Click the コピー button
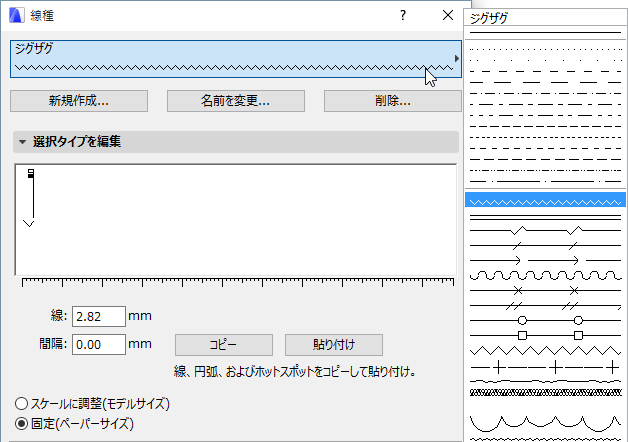This screenshot has height=442, width=628. point(223,345)
